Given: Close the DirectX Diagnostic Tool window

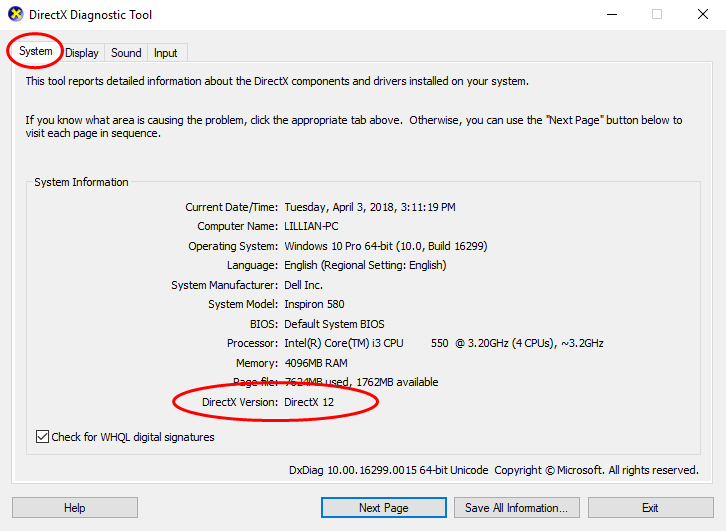Looking at the screenshot, I should point(702,15).
